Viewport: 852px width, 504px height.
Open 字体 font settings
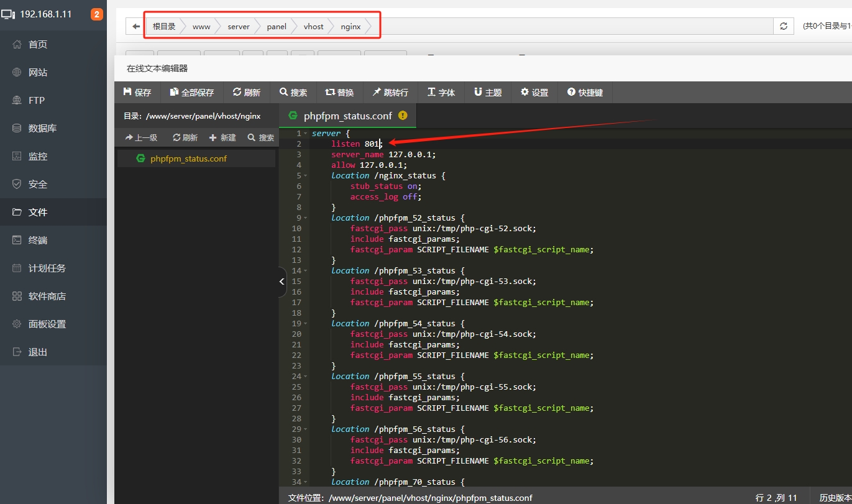click(441, 92)
